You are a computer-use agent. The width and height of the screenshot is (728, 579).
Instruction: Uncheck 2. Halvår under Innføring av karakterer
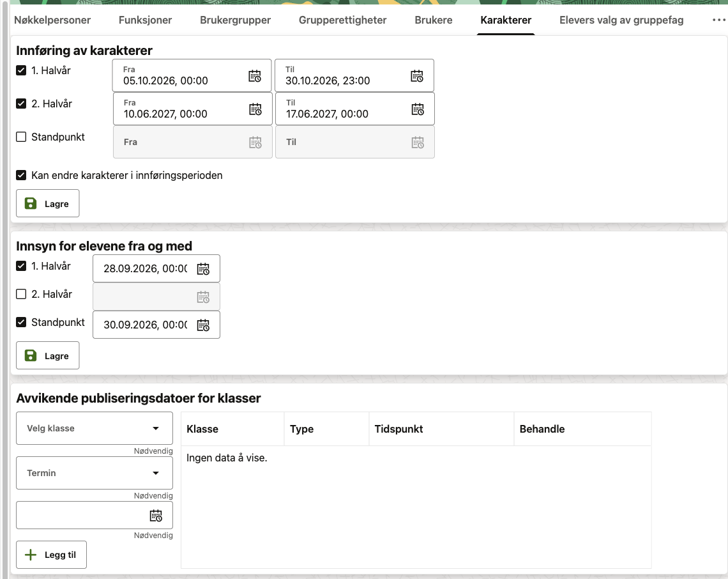point(21,104)
